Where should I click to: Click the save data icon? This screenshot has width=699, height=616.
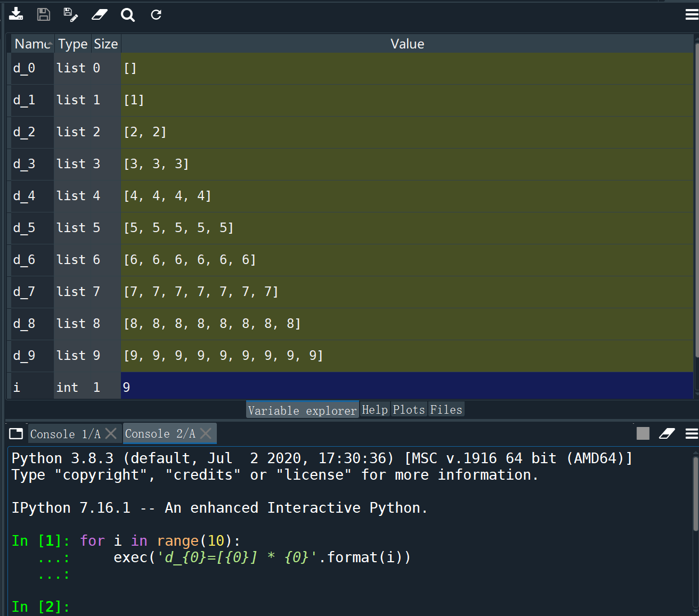point(44,14)
